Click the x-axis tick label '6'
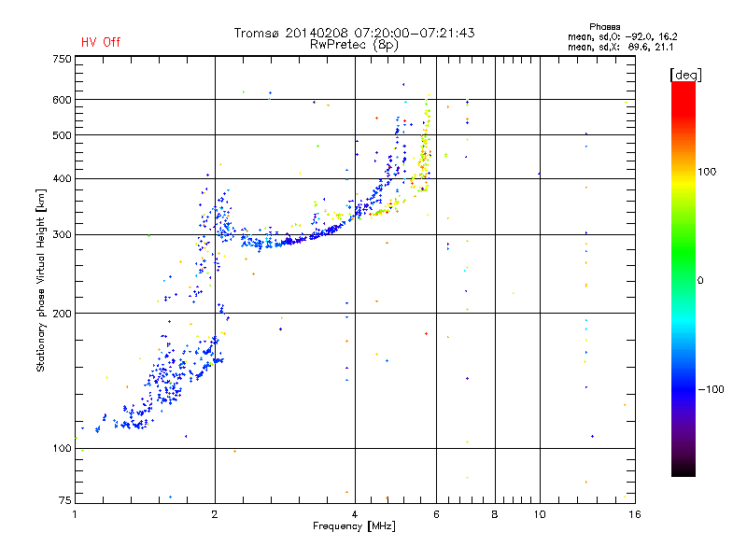747x560 pixels. click(436, 514)
